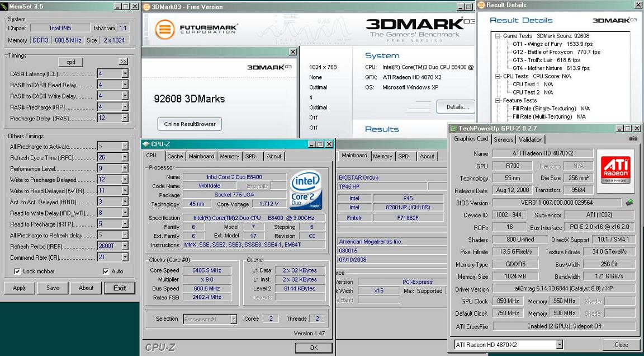Open the Online ResultBrowser
The height and width of the screenshot is (356, 644).
pos(190,124)
